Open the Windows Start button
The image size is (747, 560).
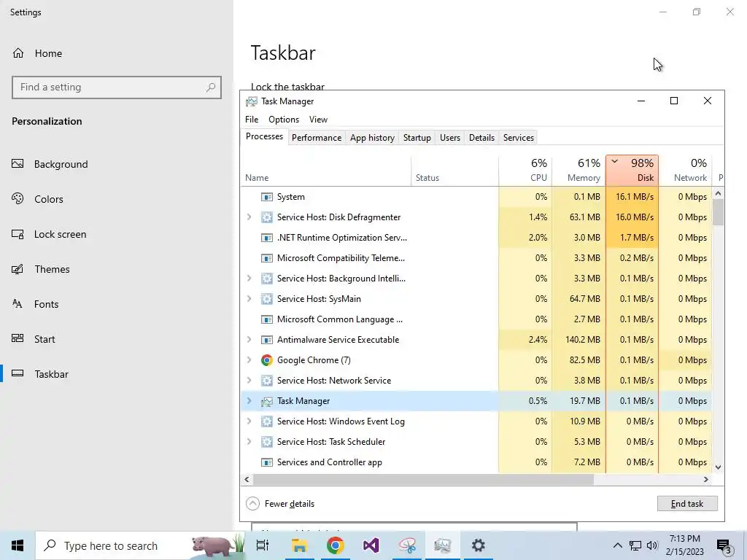coord(18,545)
